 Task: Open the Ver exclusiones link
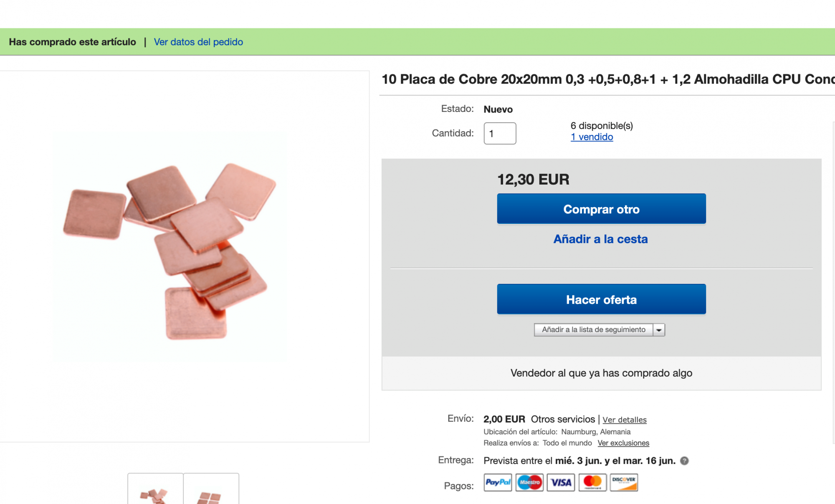pyautogui.click(x=623, y=443)
